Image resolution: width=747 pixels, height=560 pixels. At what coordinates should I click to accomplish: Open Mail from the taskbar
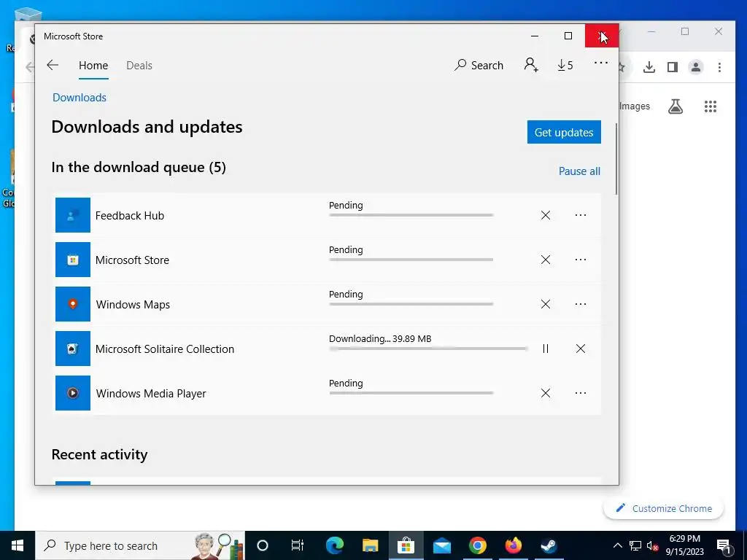coord(441,545)
